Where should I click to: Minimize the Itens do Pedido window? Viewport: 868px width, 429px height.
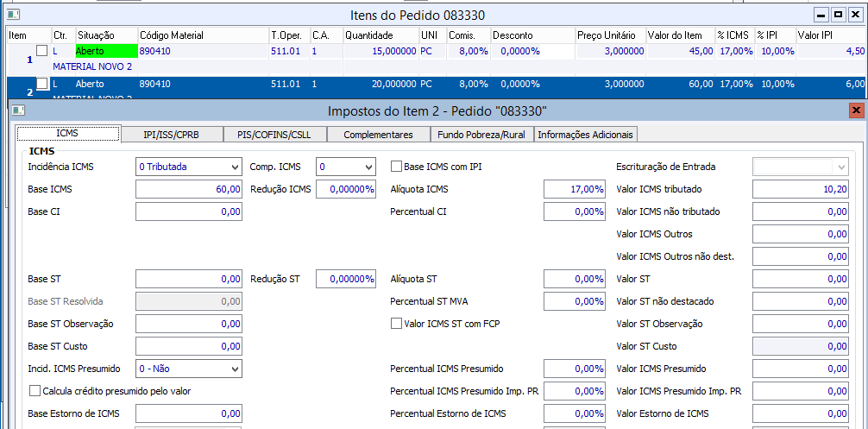tap(821, 15)
